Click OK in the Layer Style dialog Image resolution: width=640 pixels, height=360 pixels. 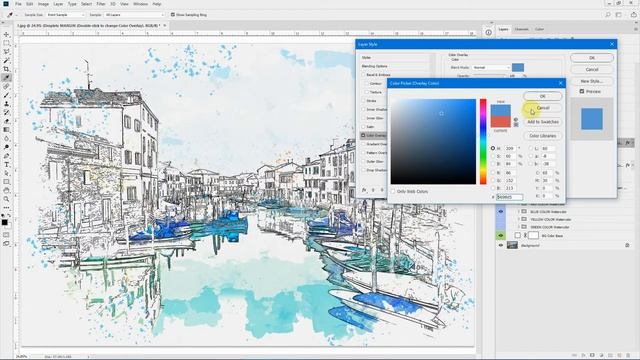[592, 58]
